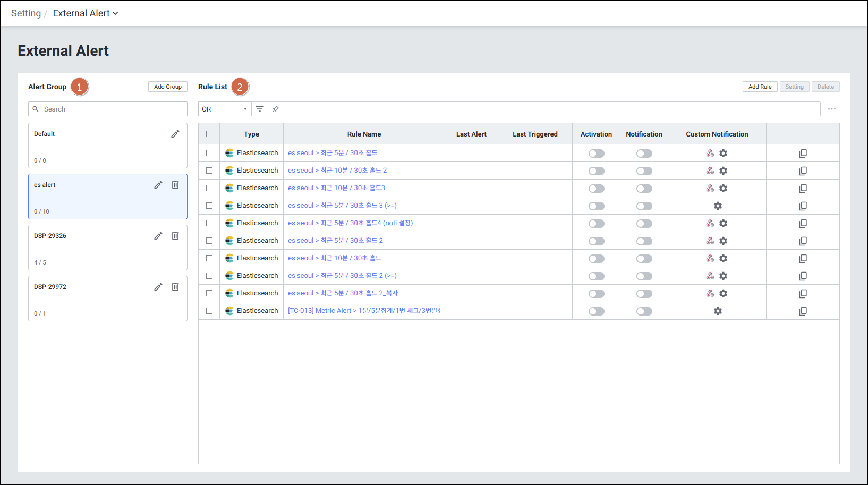Screen dimensions: 868x485
Task: Select the DSP-29326 alert group
Action: (x=90, y=248)
